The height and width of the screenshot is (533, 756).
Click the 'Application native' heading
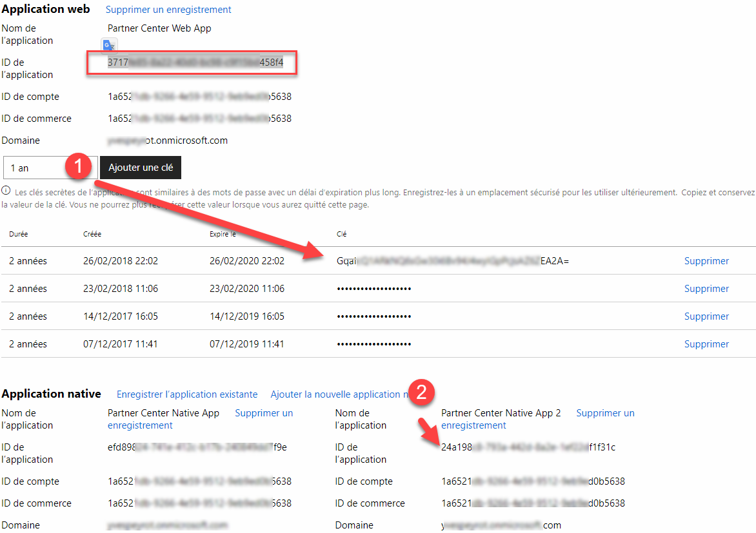tap(51, 394)
